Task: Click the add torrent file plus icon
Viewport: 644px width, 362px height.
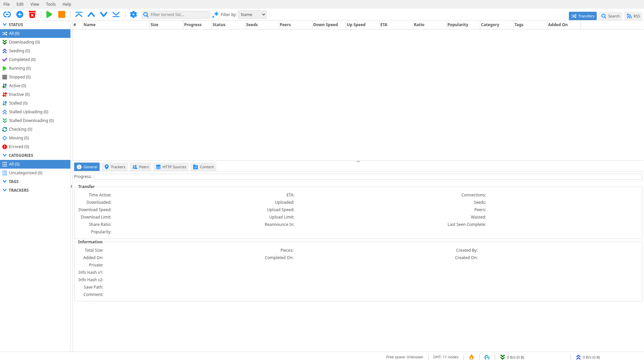Action: [20, 14]
